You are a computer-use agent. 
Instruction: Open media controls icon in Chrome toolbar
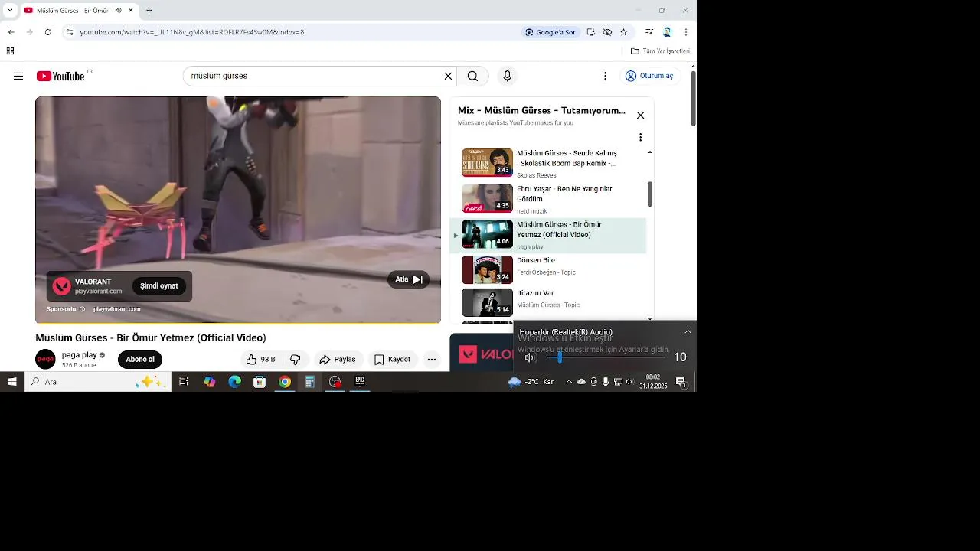tap(649, 32)
